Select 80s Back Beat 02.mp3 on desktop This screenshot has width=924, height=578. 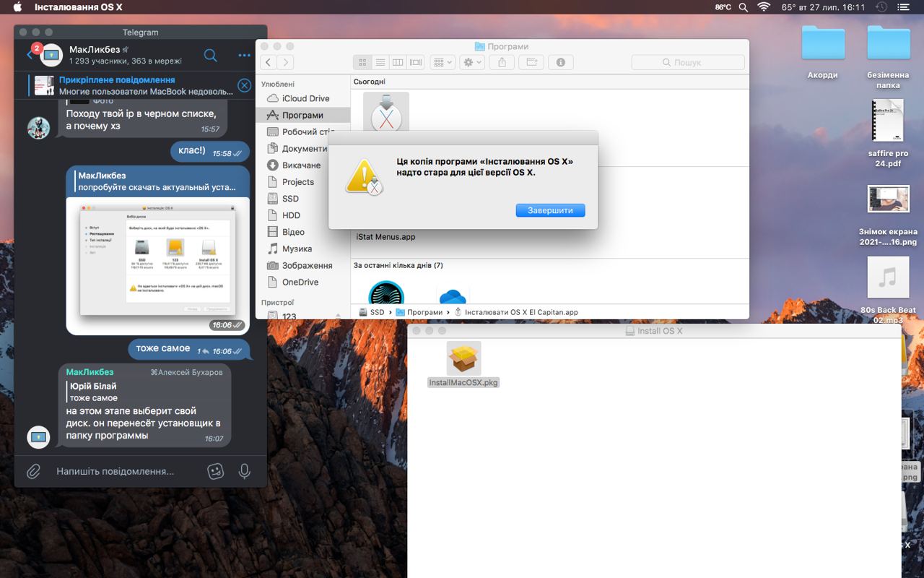click(x=888, y=277)
